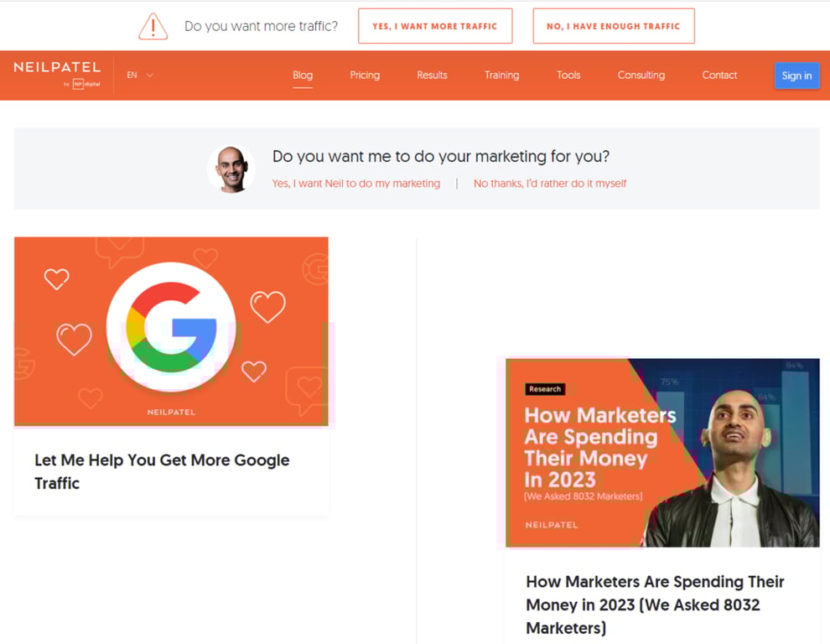Open the Results menu item
The image size is (830, 644).
point(432,75)
